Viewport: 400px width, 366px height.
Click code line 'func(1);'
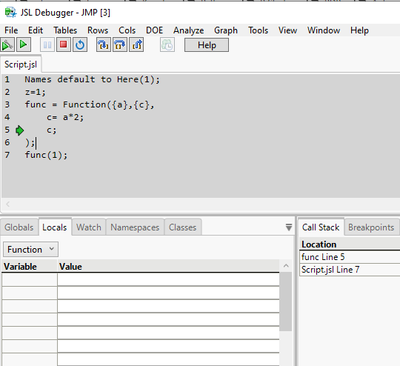pyautogui.click(x=46, y=155)
